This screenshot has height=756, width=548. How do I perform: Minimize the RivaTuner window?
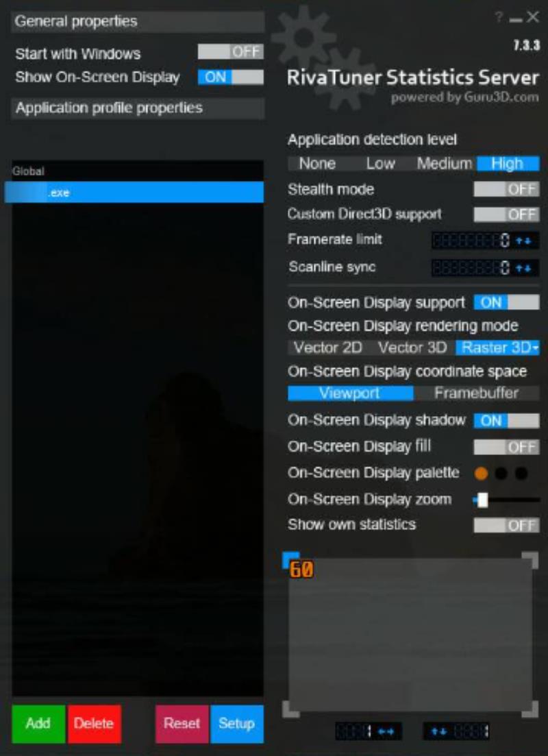[516, 20]
